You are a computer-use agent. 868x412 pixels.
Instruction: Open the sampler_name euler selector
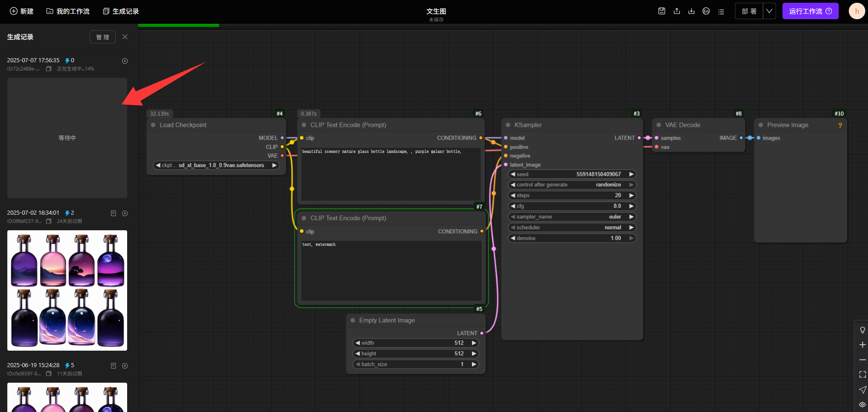pos(572,217)
